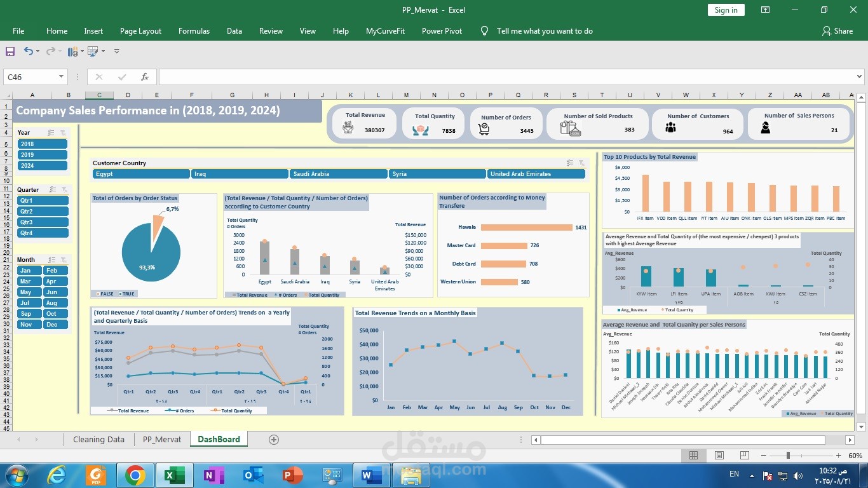The image size is (868, 488).
Task: Select the Power Pivot tab
Action: (x=442, y=30)
